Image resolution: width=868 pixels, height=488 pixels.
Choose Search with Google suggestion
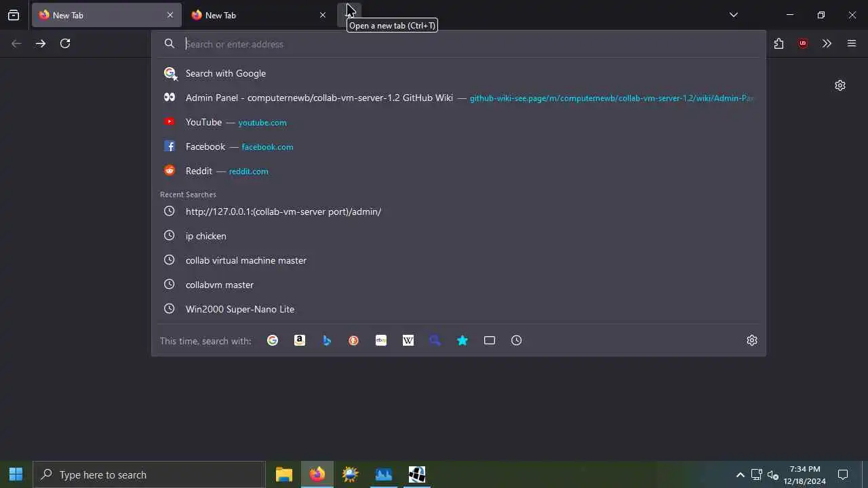pos(458,73)
